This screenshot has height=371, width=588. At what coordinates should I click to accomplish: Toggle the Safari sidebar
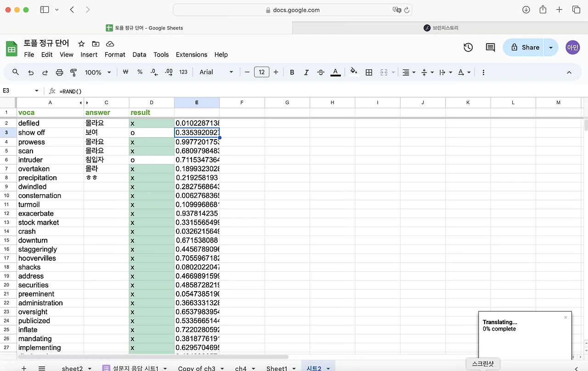45,10
